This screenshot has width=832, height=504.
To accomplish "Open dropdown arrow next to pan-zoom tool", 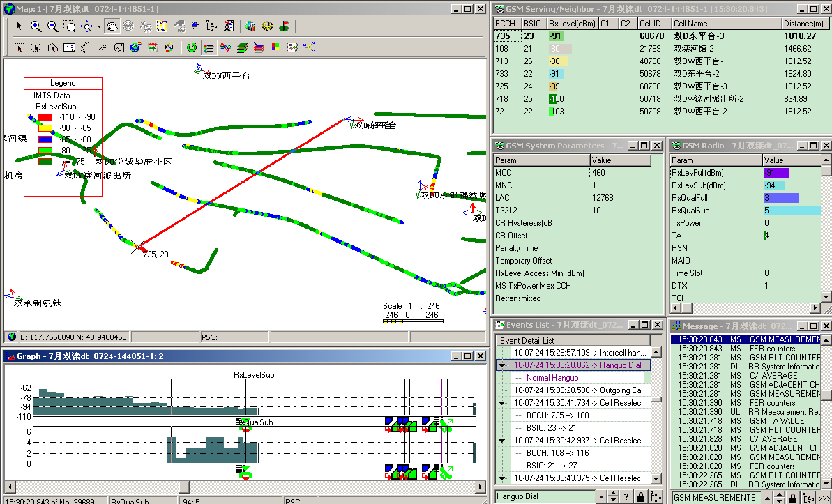I will click(x=98, y=26).
